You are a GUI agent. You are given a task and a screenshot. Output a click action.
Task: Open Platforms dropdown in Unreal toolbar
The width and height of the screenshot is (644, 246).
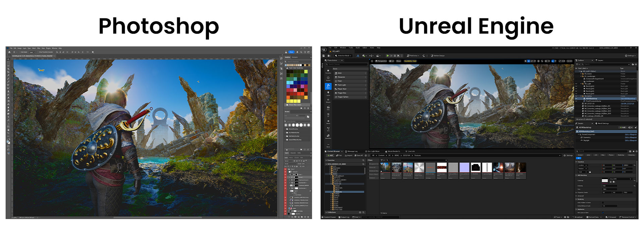pyautogui.click(x=413, y=56)
